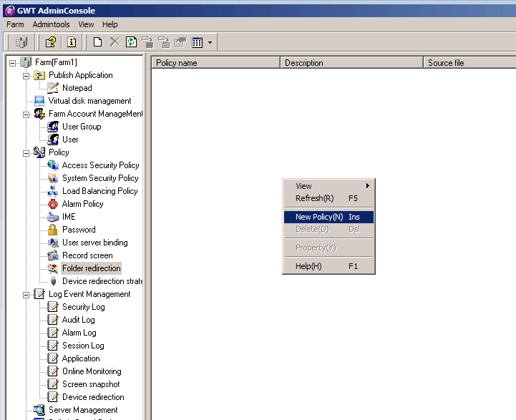
Task: Click the Virtual disk management icon
Action: (x=39, y=101)
